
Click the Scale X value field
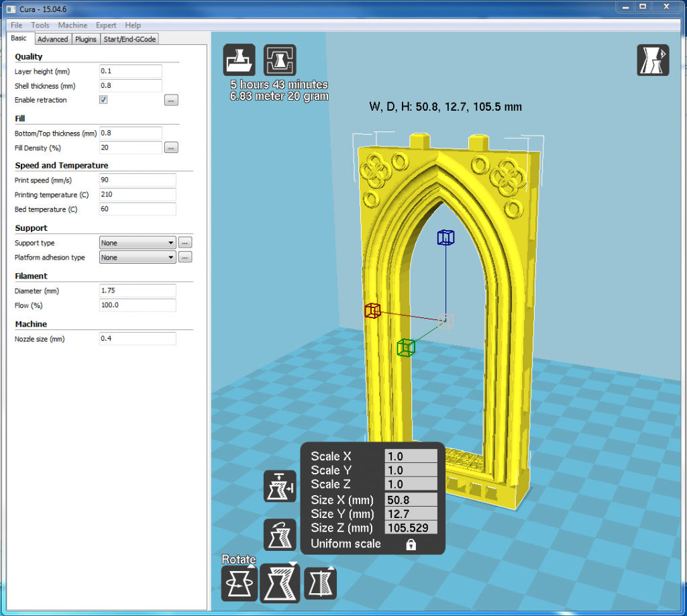411,456
